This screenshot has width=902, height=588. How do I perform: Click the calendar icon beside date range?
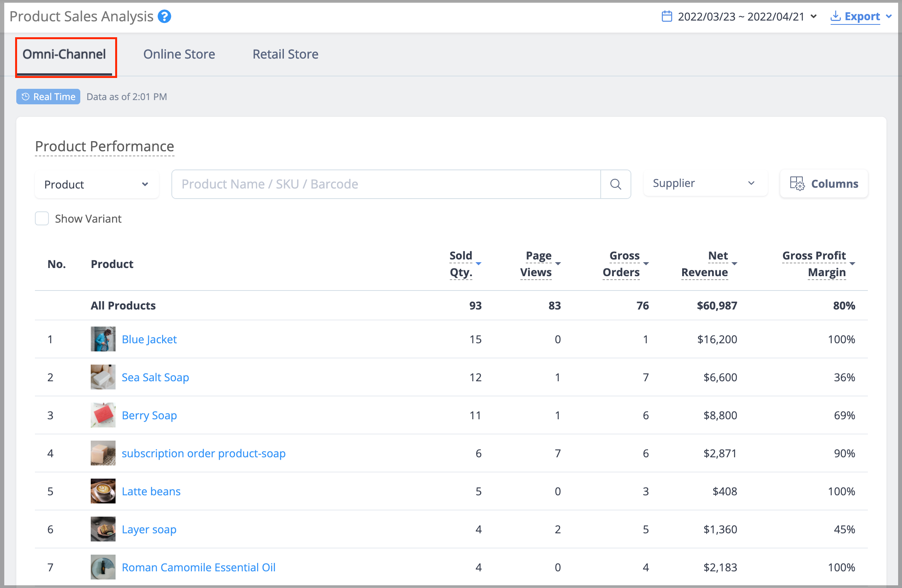coord(667,16)
